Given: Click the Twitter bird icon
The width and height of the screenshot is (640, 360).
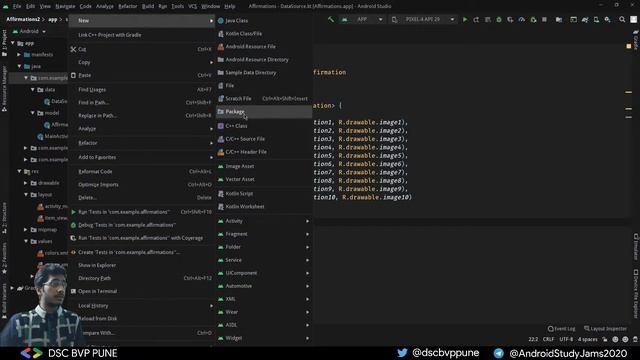Looking at the screenshot, I should [402, 353].
